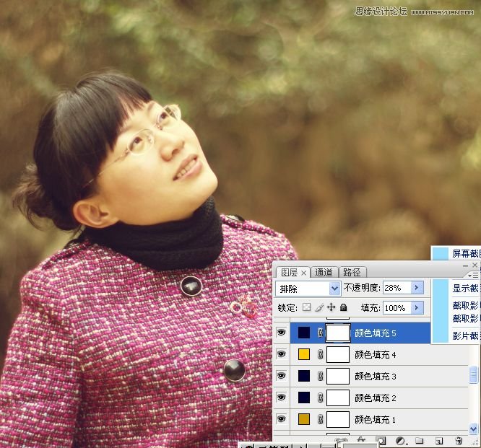The height and width of the screenshot is (448, 481).
Task: Click the golden color swatch of 颜色填充 1
Action: [x=303, y=419]
